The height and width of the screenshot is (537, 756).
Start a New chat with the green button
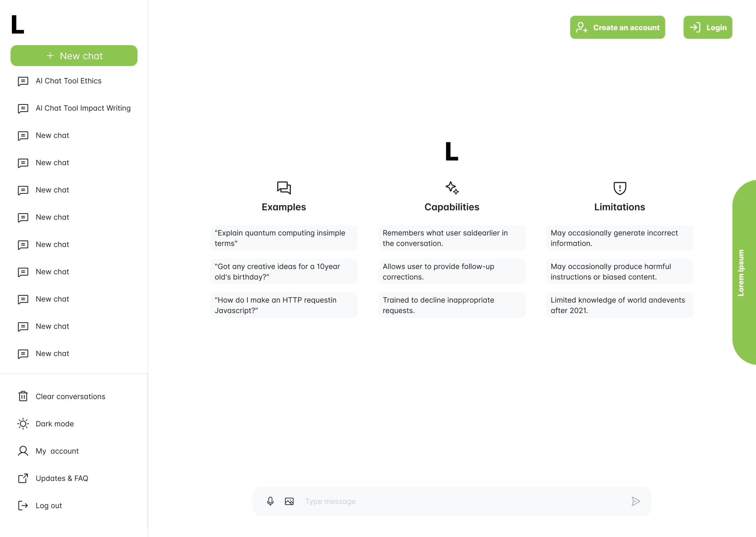(x=74, y=55)
